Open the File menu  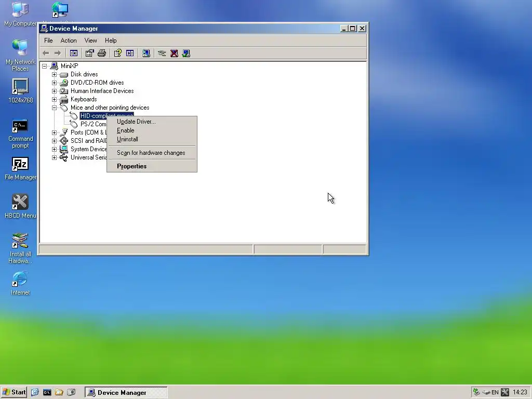[48, 41]
